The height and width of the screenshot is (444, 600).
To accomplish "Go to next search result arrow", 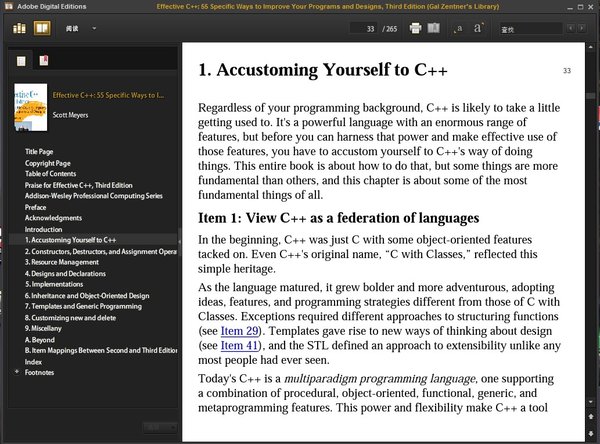I will coord(582,28).
